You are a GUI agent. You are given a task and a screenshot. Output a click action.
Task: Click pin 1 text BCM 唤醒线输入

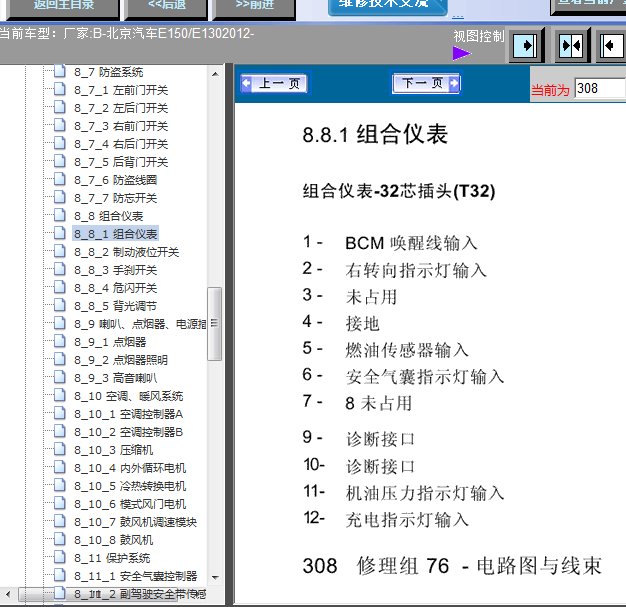(x=411, y=243)
